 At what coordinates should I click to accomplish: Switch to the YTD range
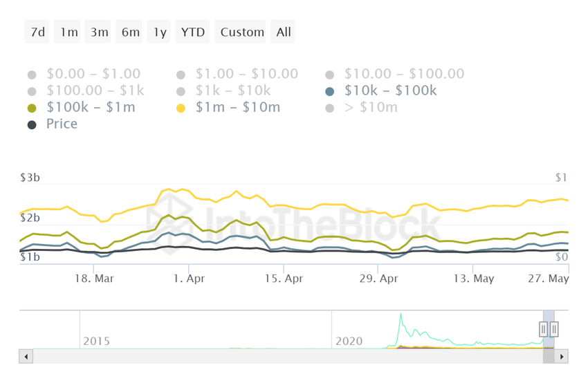[192, 32]
